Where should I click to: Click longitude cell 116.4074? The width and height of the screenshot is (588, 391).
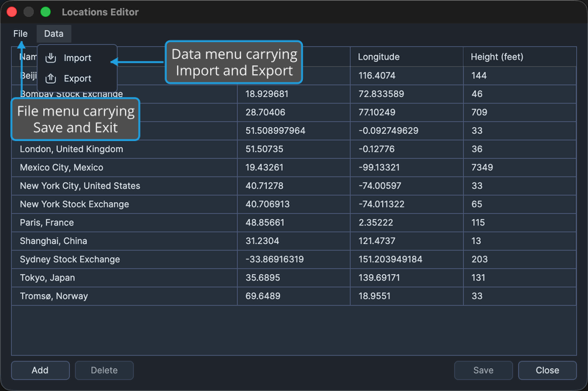pos(406,76)
